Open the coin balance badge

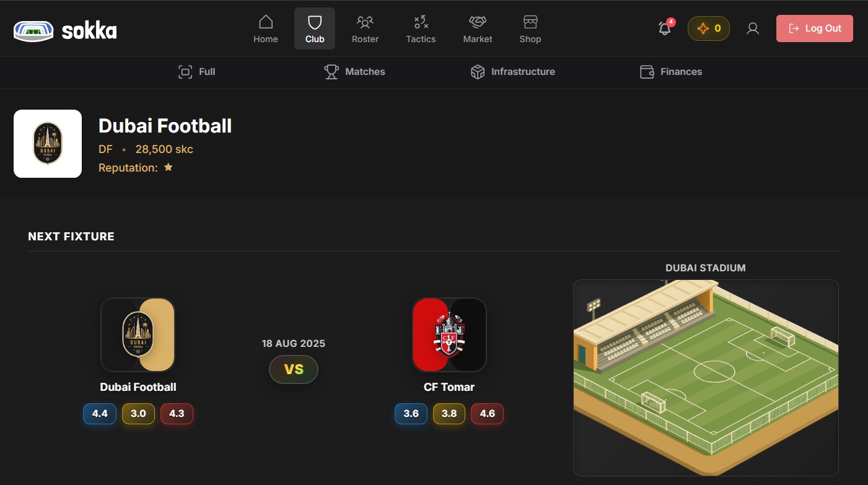(709, 28)
